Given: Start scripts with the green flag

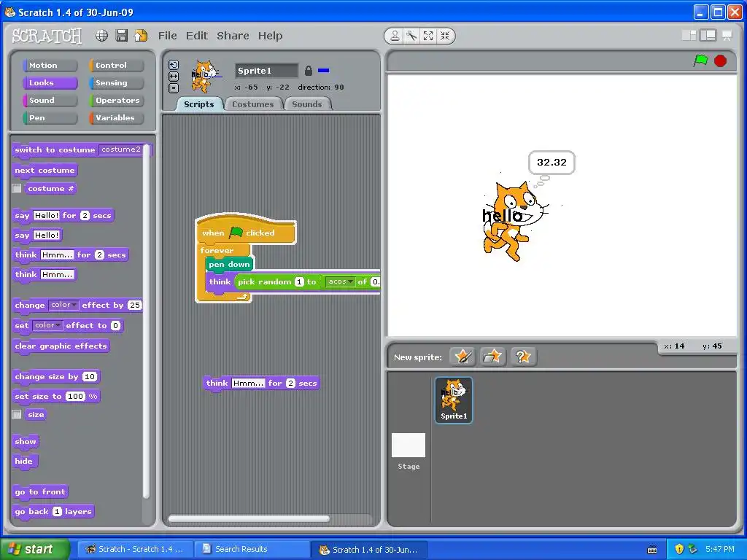Looking at the screenshot, I should [700, 61].
